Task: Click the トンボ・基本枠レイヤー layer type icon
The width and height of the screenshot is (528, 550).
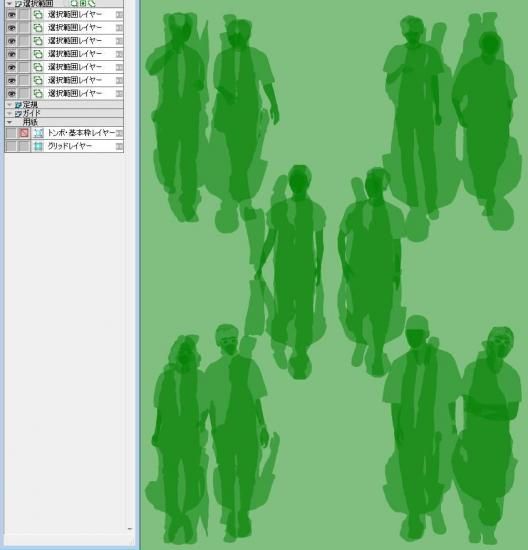Action: tap(39, 133)
